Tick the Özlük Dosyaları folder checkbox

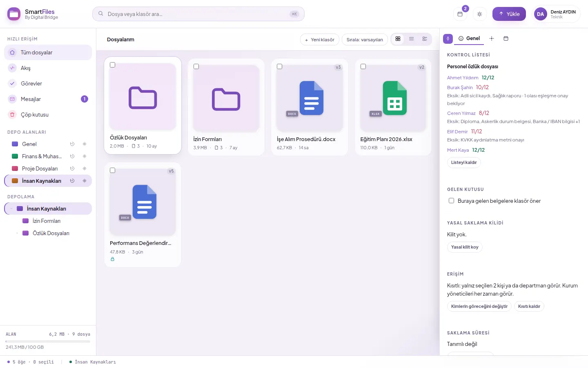coord(113,65)
